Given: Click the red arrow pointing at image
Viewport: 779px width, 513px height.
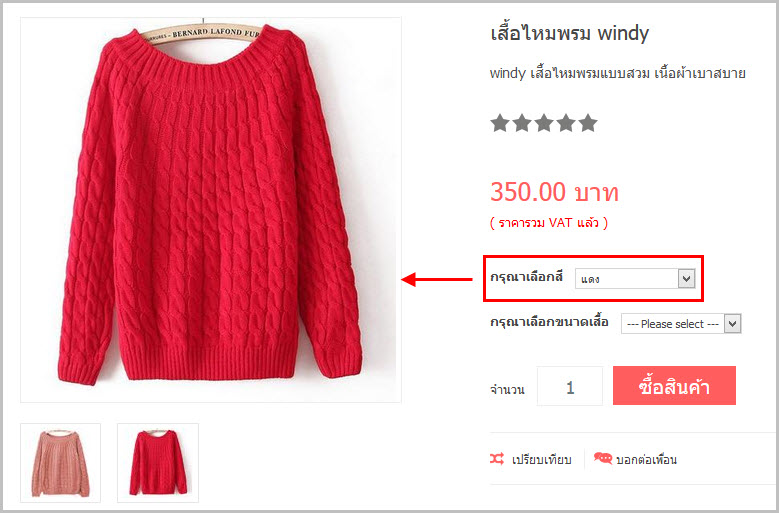Looking at the screenshot, I should pos(436,280).
